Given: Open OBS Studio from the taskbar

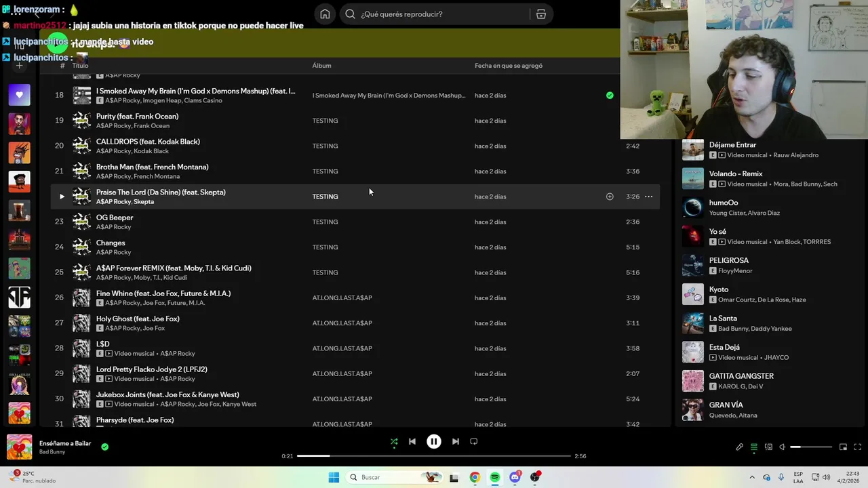Looking at the screenshot, I should pos(535,477).
